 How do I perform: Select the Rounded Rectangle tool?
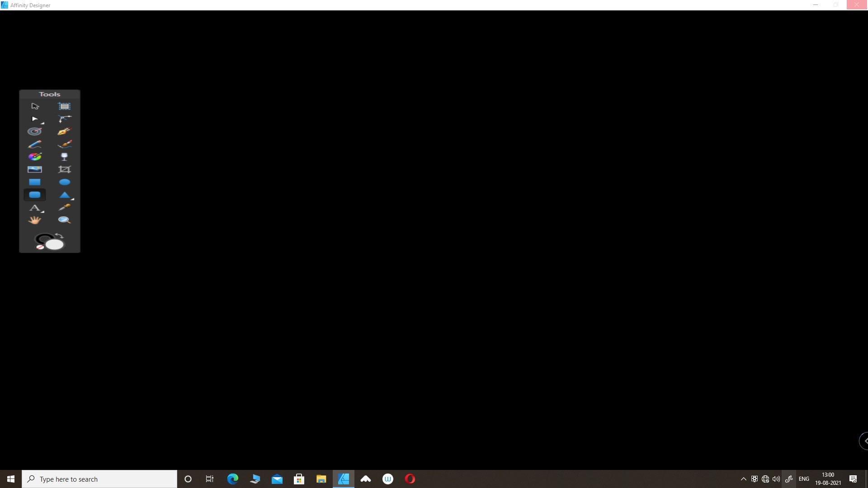[x=35, y=195]
